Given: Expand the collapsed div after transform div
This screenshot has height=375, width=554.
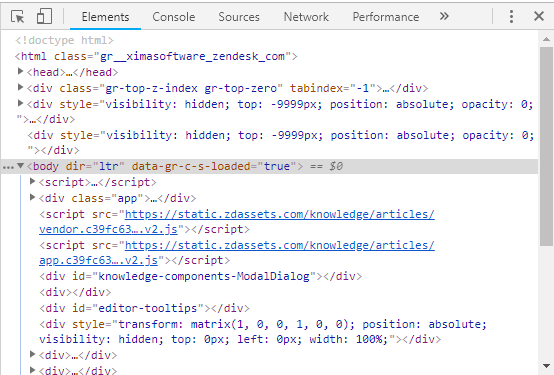Looking at the screenshot, I should tap(33, 354).
